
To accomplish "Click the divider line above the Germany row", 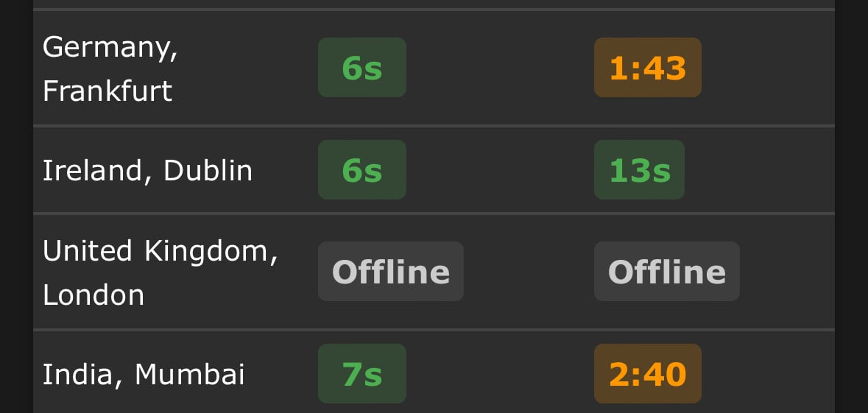I will (x=434, y=10).
